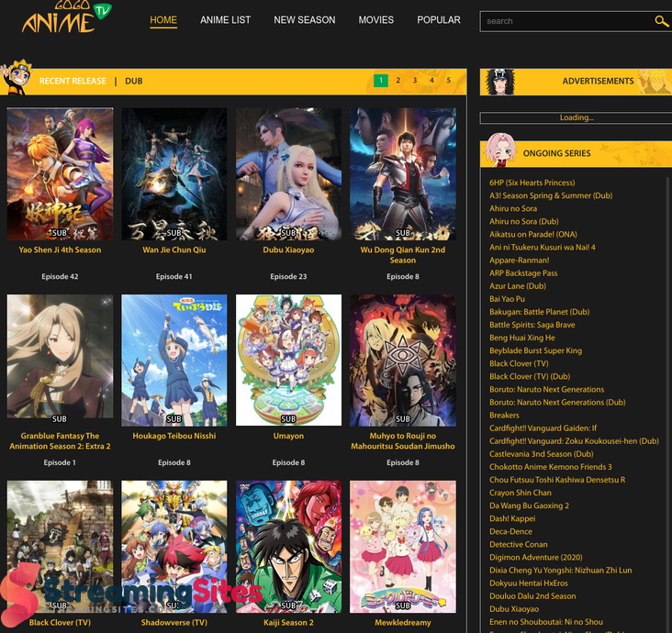Open Detective Conan link
This screenshot has height=633, width=672.
point(518,544)
